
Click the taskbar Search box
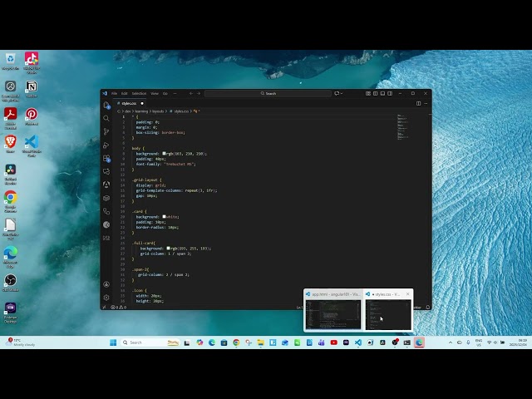150,342
